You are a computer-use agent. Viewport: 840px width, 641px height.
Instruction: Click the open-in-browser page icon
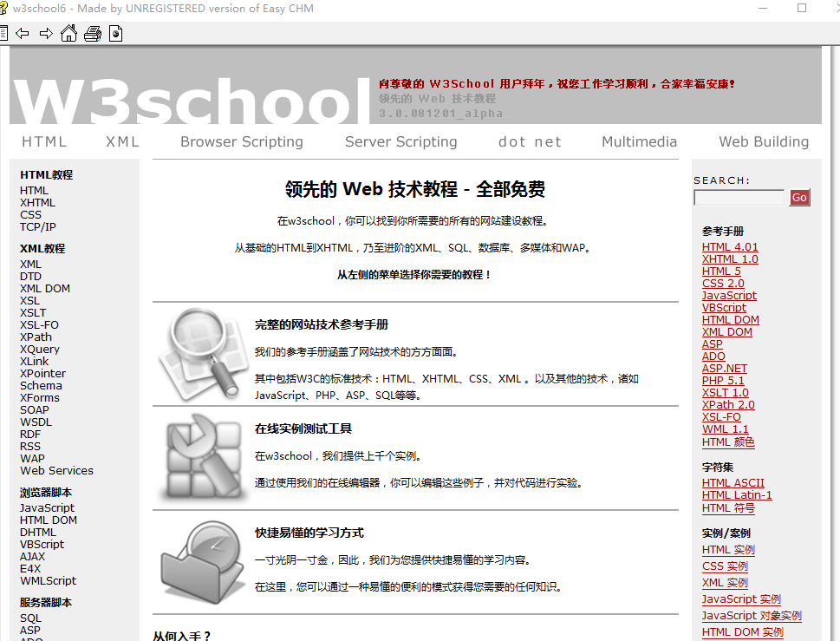click(x=115, y=33)
